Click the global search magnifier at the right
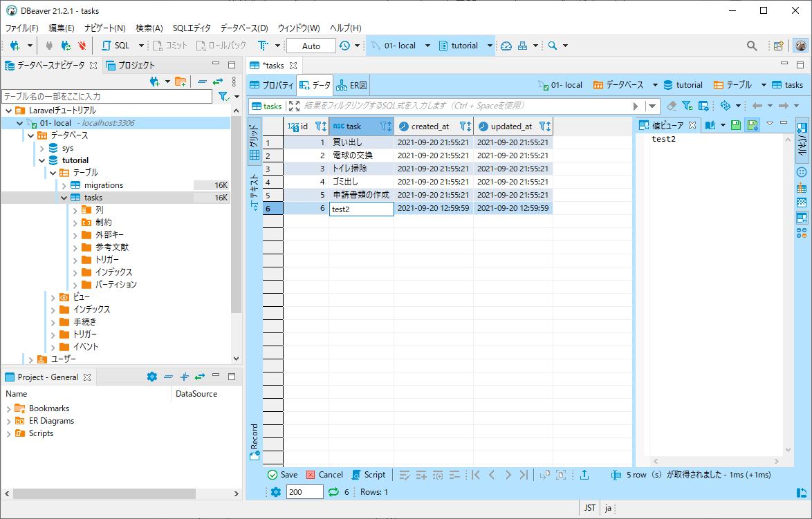 752,46
